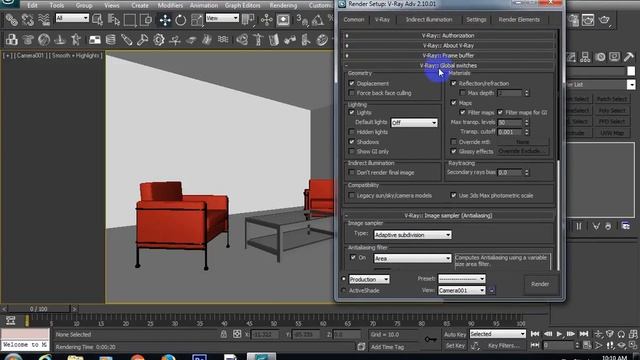Toggle the Lights checkbox
The height and width of the screenshot is (360, 640).
351,112
